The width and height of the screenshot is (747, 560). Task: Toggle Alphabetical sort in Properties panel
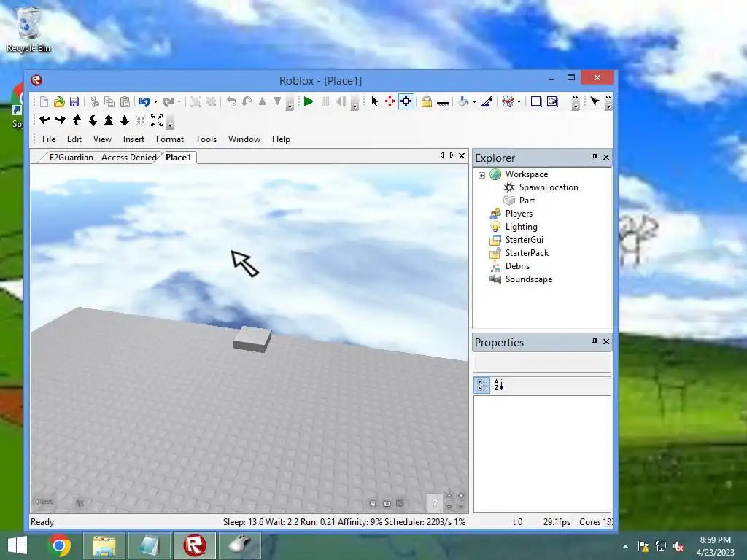pos(498,385)
